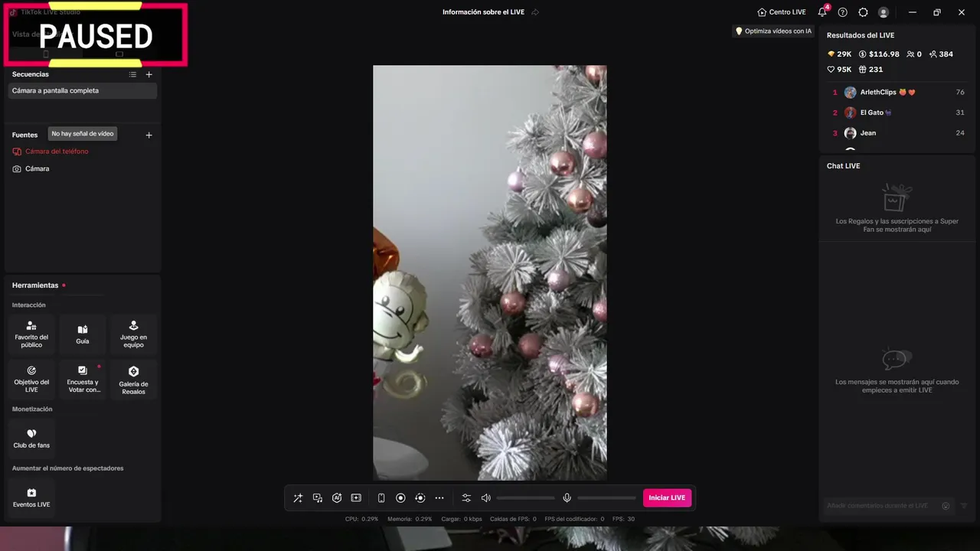Select the Cámara del teléfono source

57,152
